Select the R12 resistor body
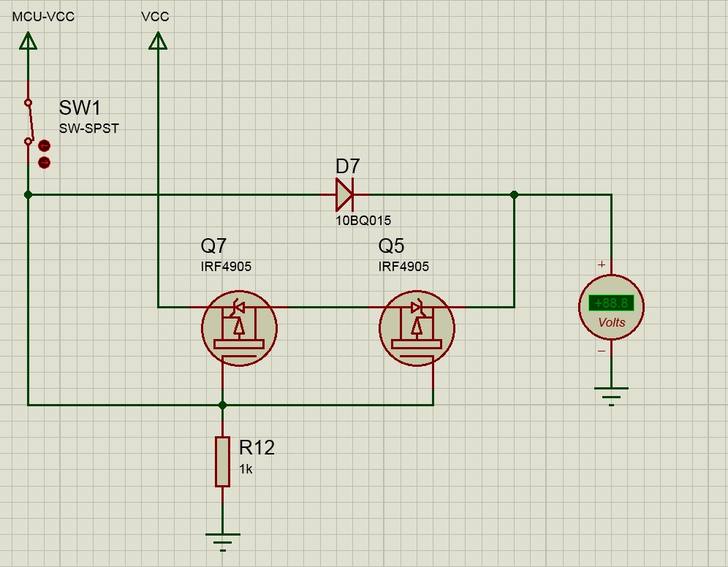 [x=223, y=461]
